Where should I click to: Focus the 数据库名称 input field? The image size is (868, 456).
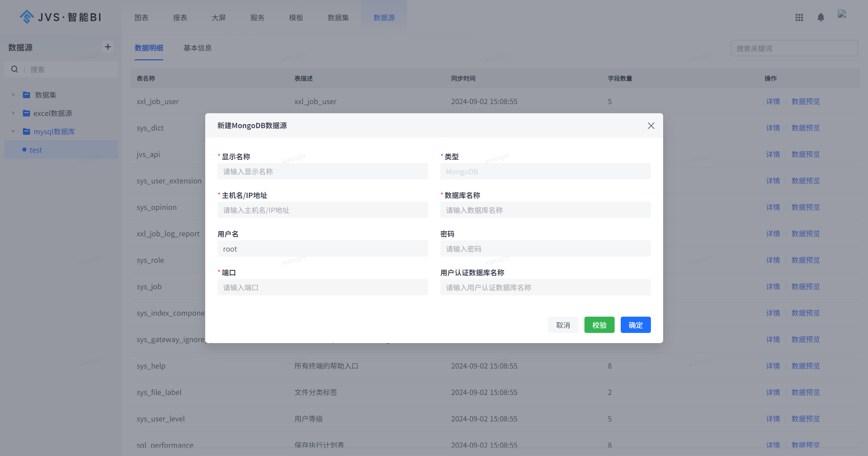pyautogui.click(x=545, y=210)
